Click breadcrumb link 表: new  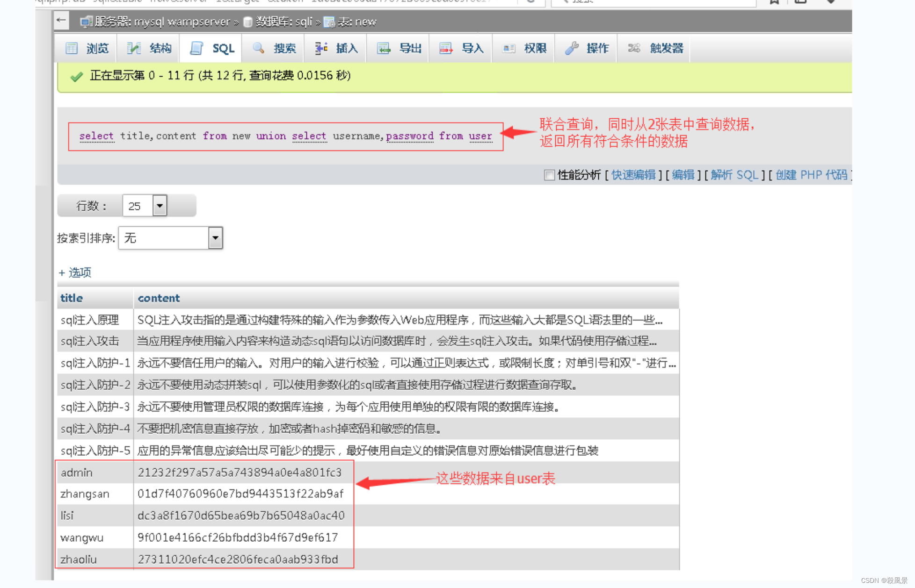click(x=357, y=22)
